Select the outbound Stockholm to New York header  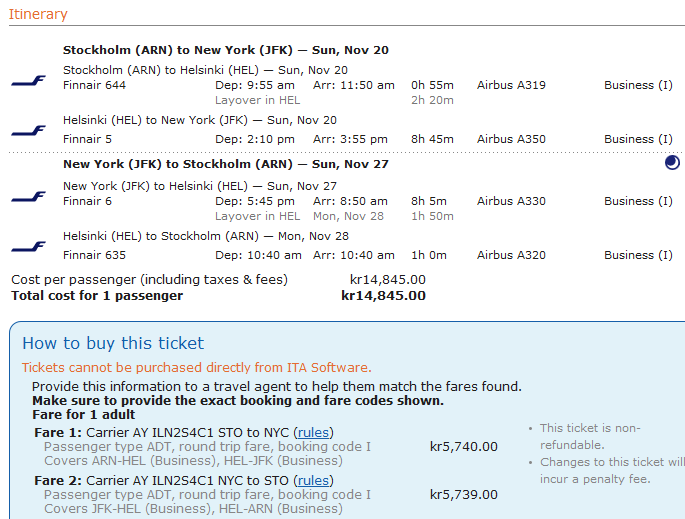[225, 50]
